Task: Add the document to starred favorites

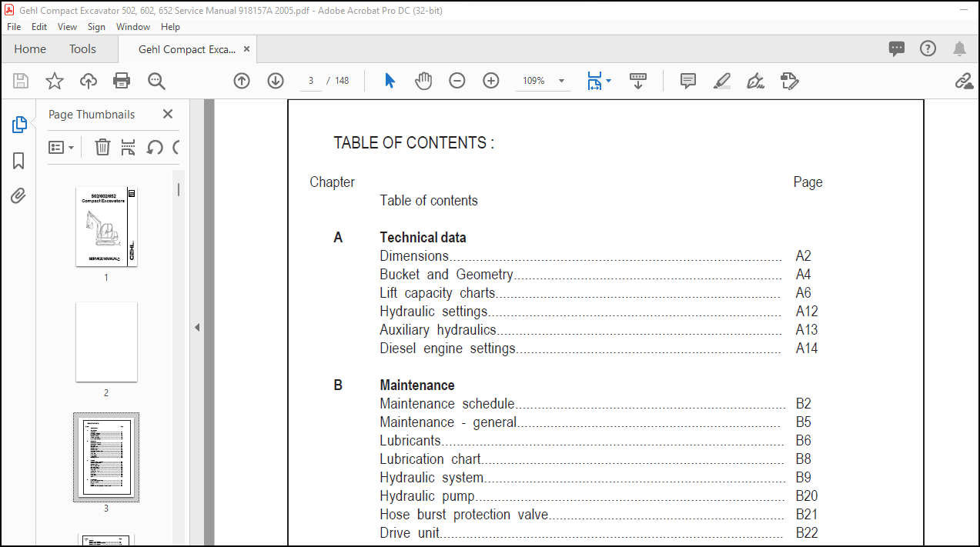Action: (55, 81)
